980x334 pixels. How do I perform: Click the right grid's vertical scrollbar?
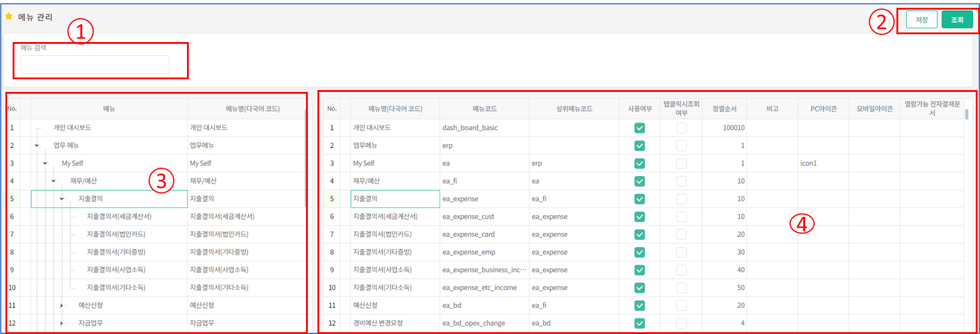[x=967, y=114]
